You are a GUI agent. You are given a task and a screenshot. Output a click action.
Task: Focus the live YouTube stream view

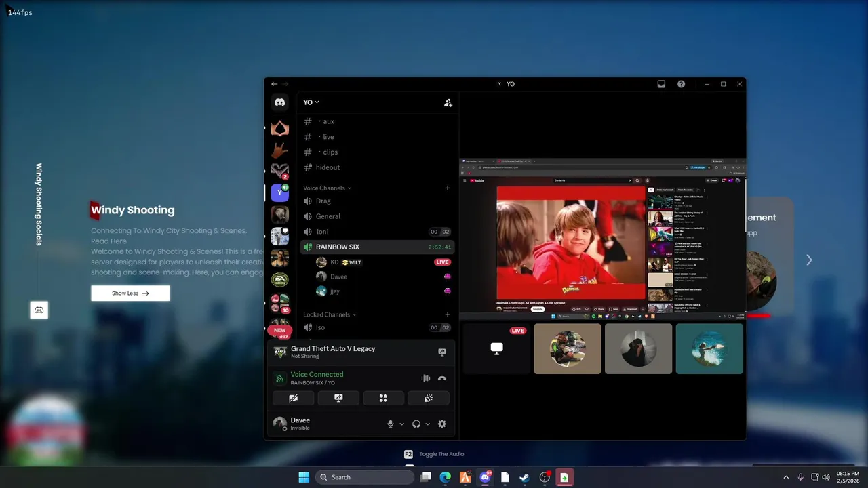tap(603, 239)
